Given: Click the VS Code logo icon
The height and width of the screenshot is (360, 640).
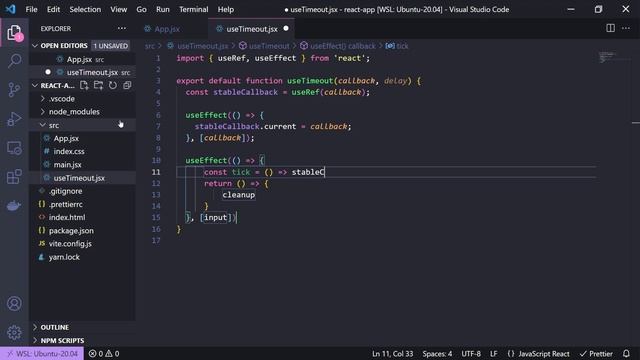Looking at the screenshot, I should pyautogui.click(x=11, y=9).
